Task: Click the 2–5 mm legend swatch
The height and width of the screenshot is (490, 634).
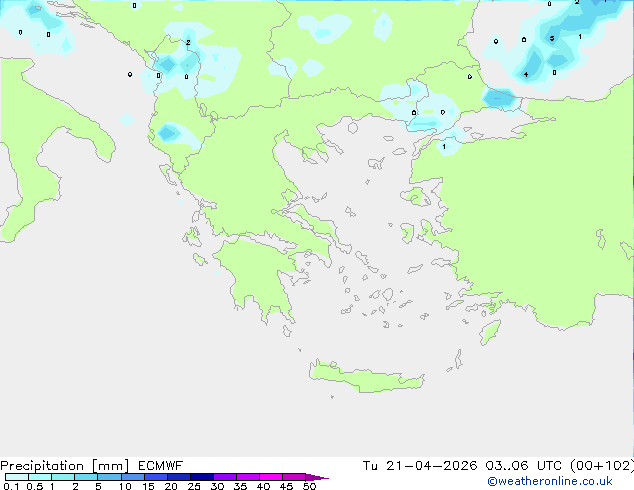Action: click(x=86, y=477)
